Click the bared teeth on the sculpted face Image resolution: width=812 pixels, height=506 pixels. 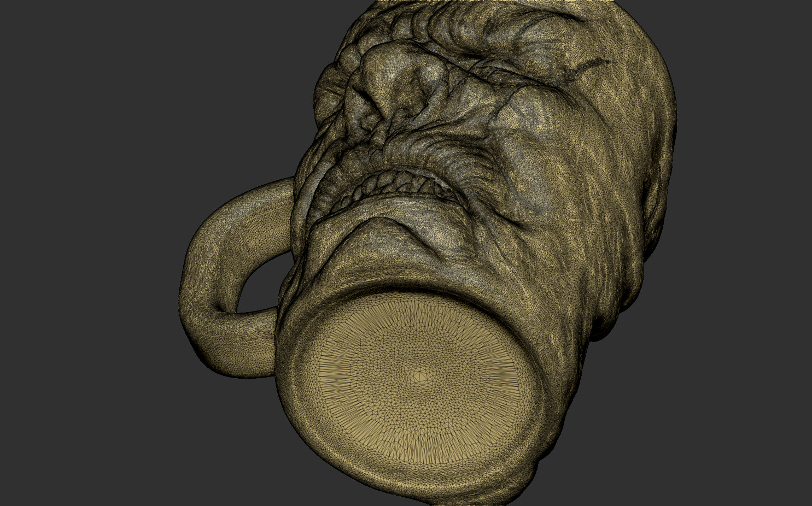395,187
